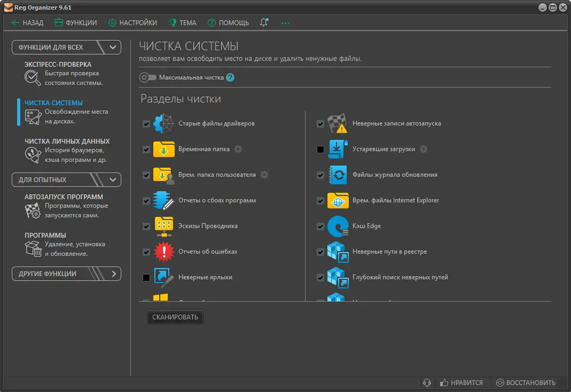Screen dimensions: 571x392
Task: Click the Экспресс-проверка magnifier icon
Action: (x=33, y=78)
